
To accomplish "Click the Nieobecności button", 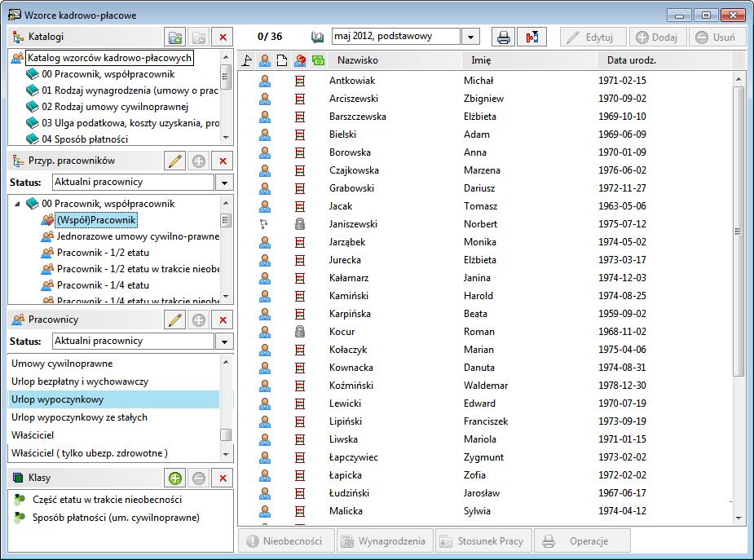I will coord(287,541).
